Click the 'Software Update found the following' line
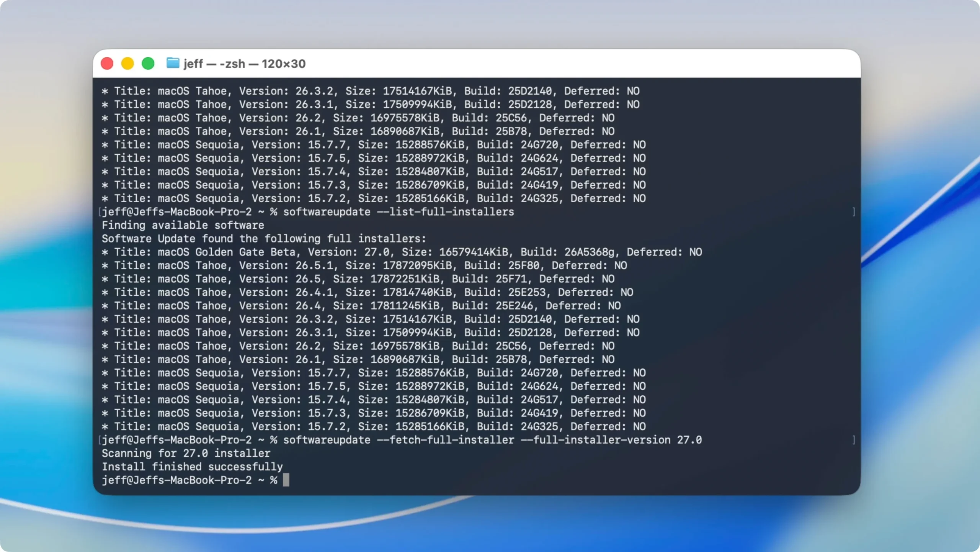This screenshot has height=552, width=980. pos(264,239)
